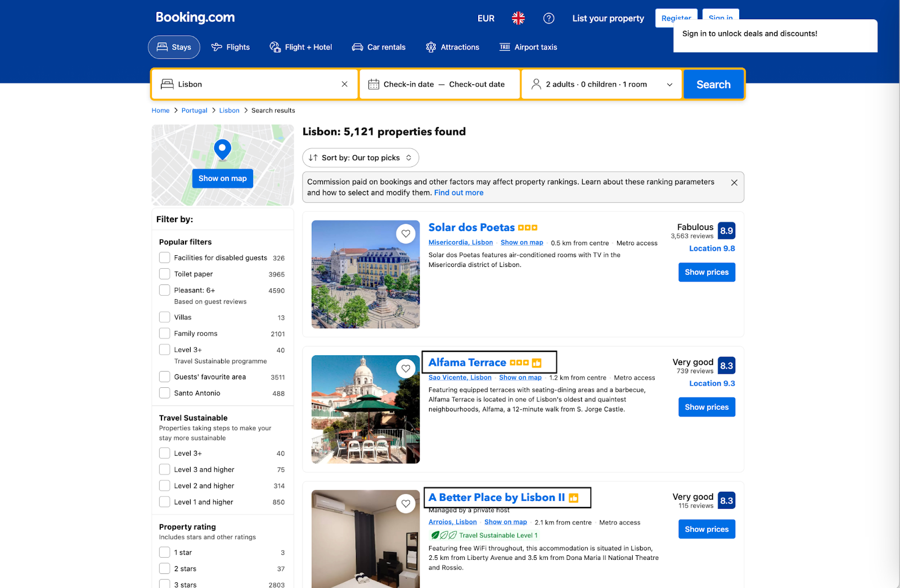Expand the guests and rooms selector

coord(602,84)
